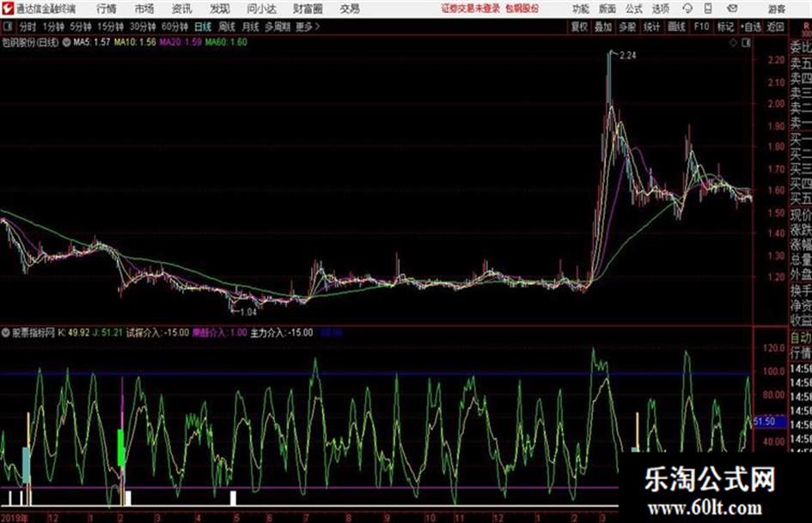Click the 标记 mark toolbar button

click(x=725, y=27)
